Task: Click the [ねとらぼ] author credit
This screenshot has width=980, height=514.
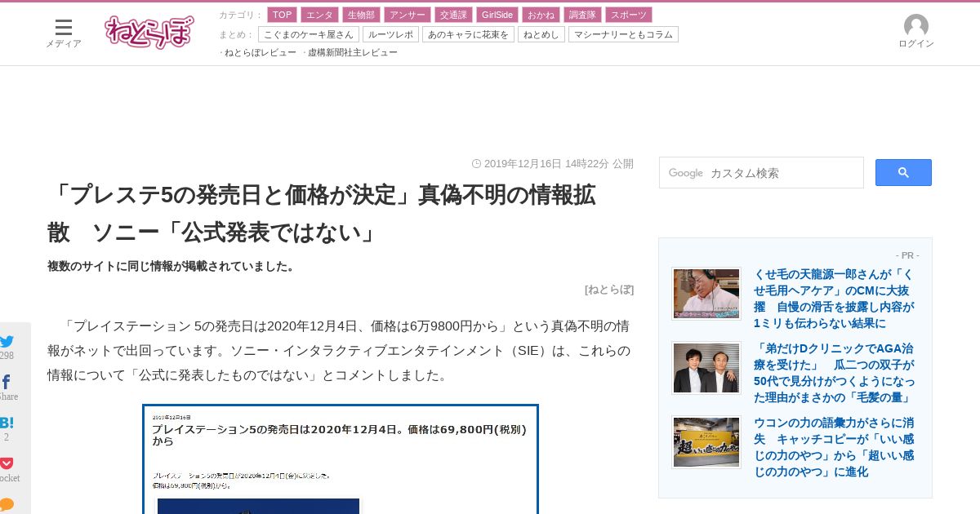Action: pyautogui.click(x=609, y=289)
